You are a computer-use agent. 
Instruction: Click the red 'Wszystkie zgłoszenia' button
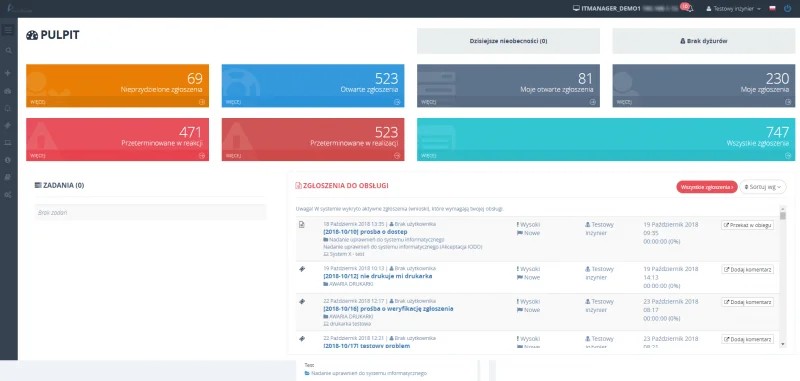pyautogui.click(x=707, y=187)
